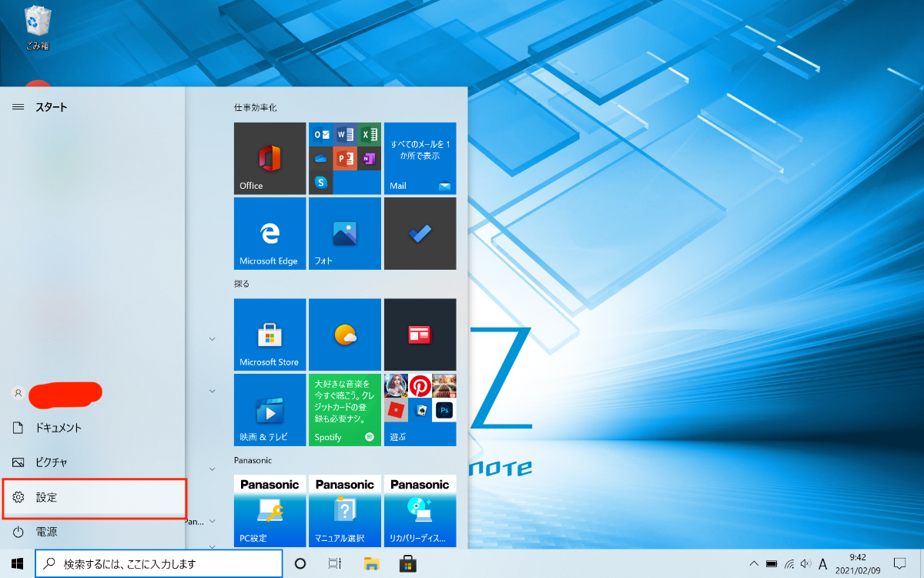Click 電源 (Power) in the Start menu

(92, 532)
